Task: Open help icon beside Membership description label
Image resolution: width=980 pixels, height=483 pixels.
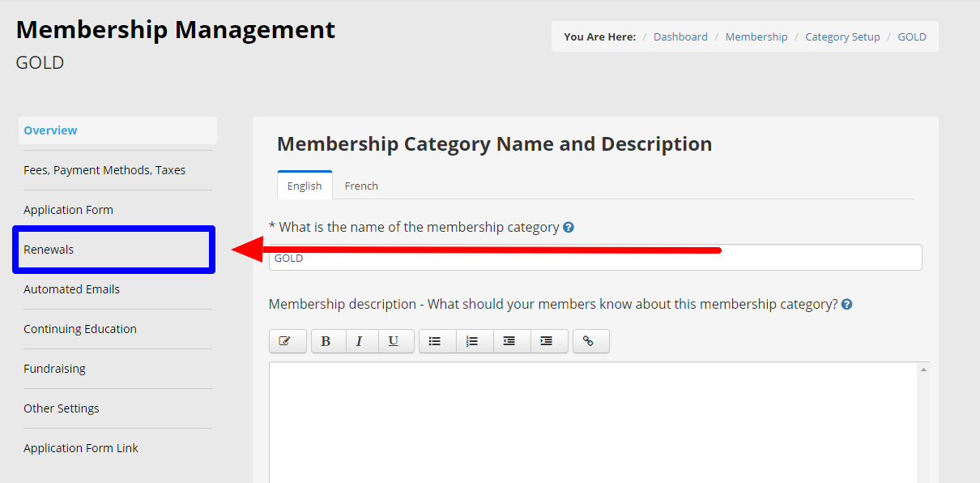Action: click(846, 305)
